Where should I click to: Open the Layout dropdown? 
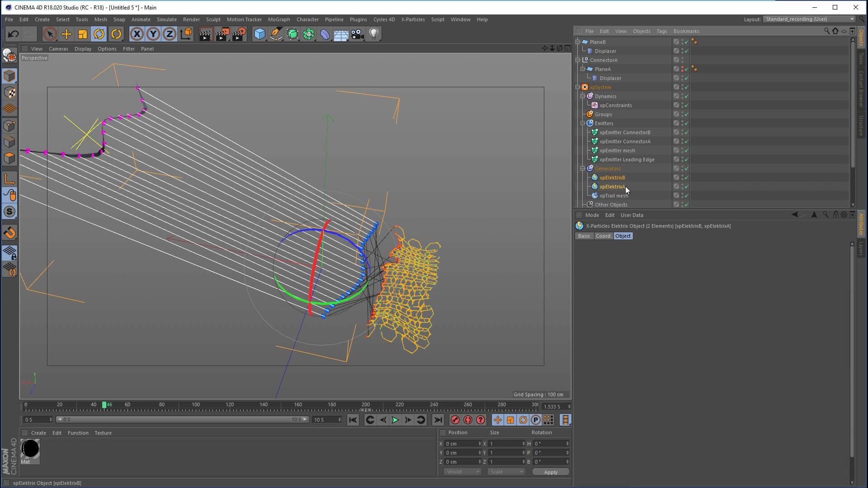click(x=809, y=19)
